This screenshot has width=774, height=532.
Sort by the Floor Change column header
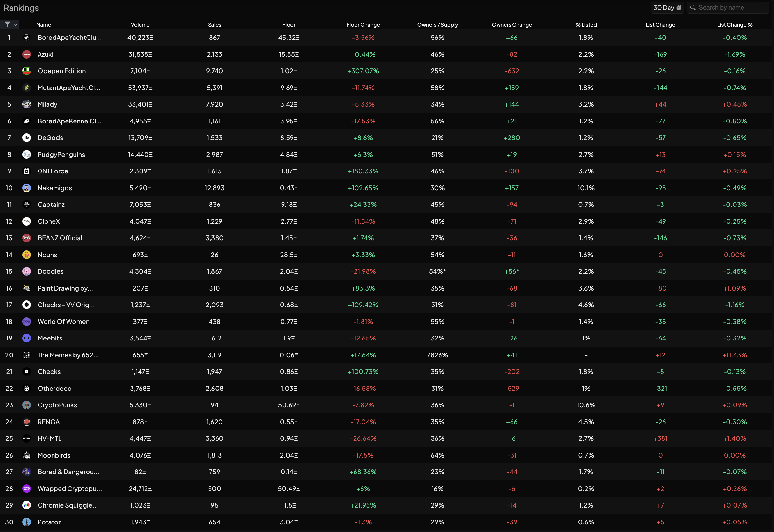tap(363, 25)
